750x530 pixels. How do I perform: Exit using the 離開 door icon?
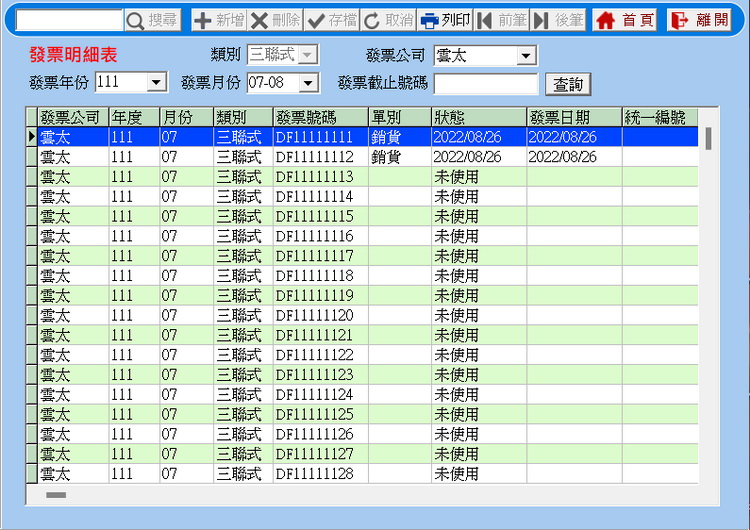(680, 20)
